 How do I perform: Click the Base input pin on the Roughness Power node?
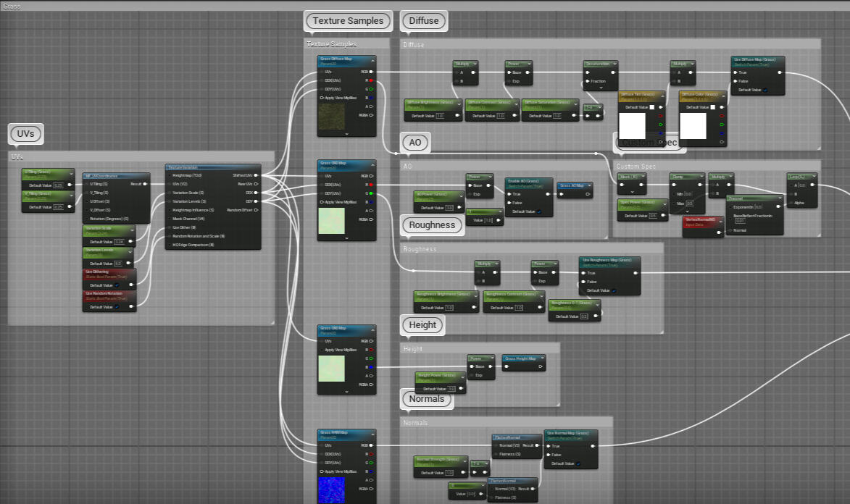(x=536, y=272)
